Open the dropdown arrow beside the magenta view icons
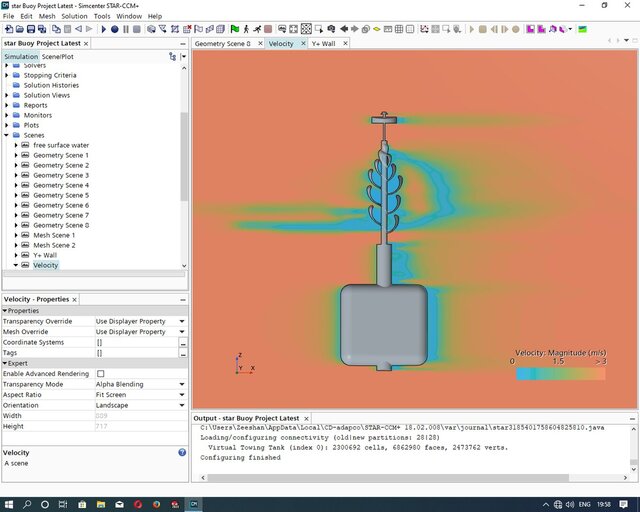Image resolution: width=640 pixels, height=512 pixels. (x=570, y=29)
